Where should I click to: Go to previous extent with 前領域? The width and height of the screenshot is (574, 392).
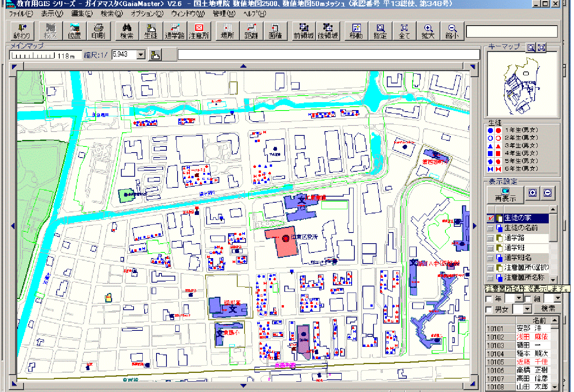pos(304,31)
